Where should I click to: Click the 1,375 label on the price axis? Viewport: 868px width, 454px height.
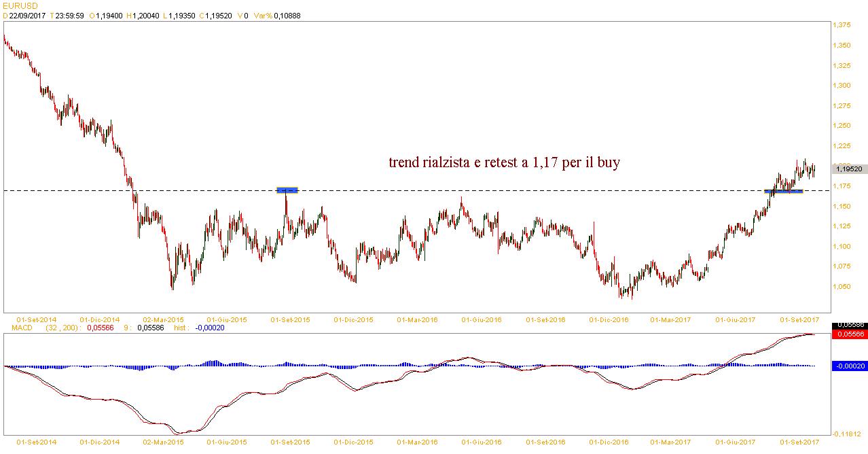click(x=842, y=25)
